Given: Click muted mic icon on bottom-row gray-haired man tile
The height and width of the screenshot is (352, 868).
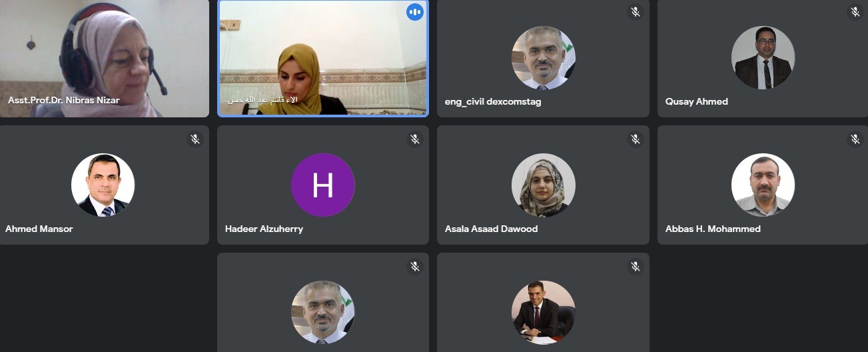Looking at the screenshot, I should tap(415, 267).
